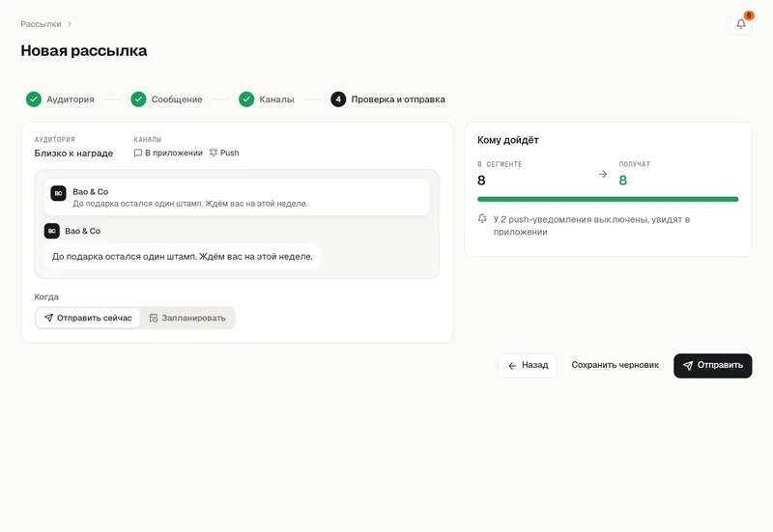The height and width of the screenshot is (532, 773).
Task: Select the Близко к награде audience value
Action: pyautogui.click(x=74, y=154)
